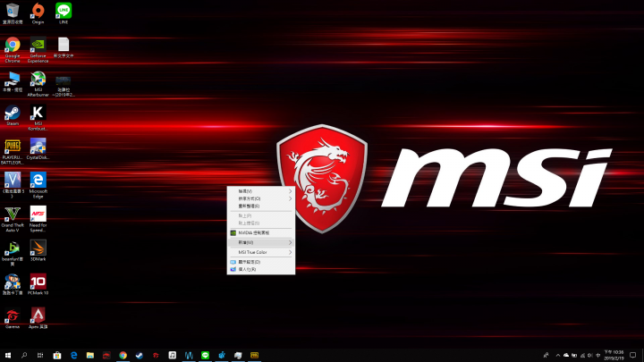
Task: Open File Explorer from the taskbar
Action: [x=90, y=355]
